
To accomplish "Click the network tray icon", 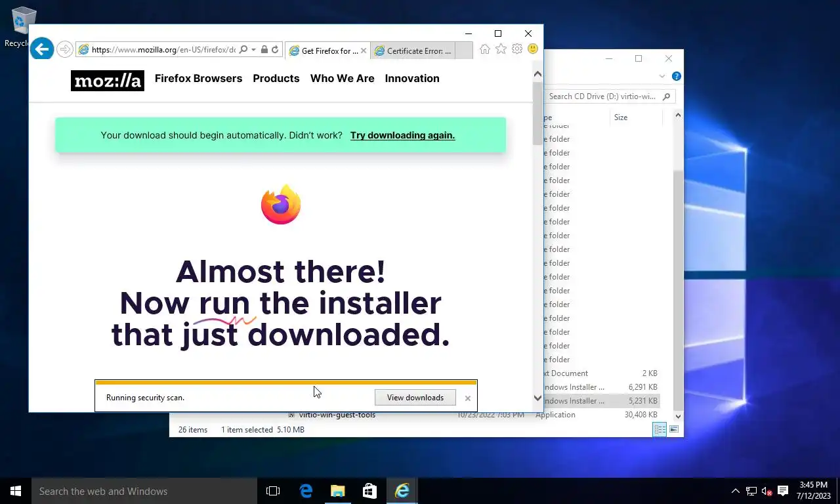I will 751,491.
